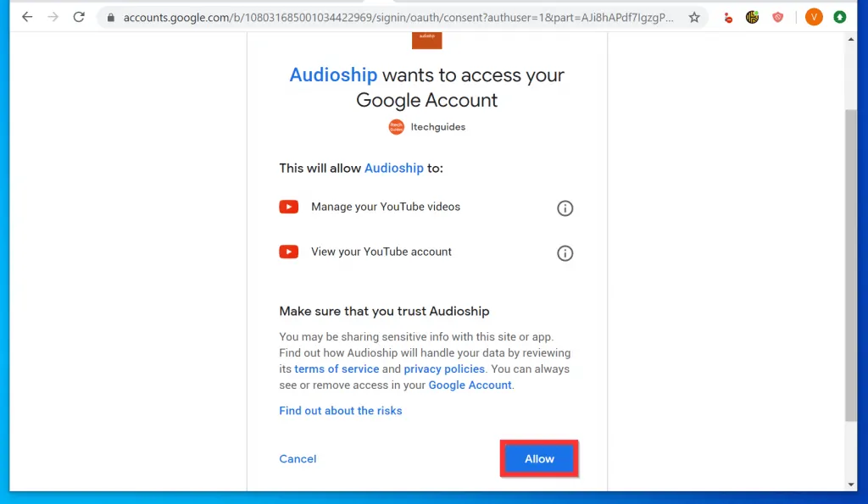Reload the Google consent page

tap(79, 17)
